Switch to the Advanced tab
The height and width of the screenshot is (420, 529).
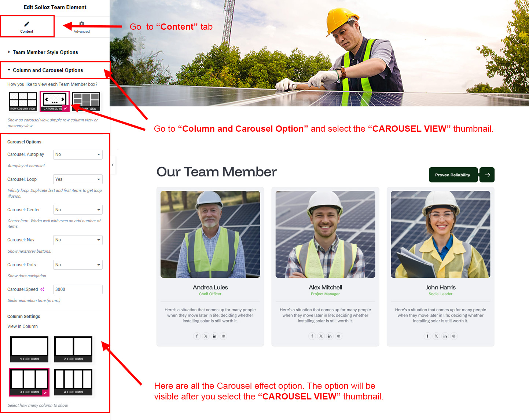pos(82,27)
